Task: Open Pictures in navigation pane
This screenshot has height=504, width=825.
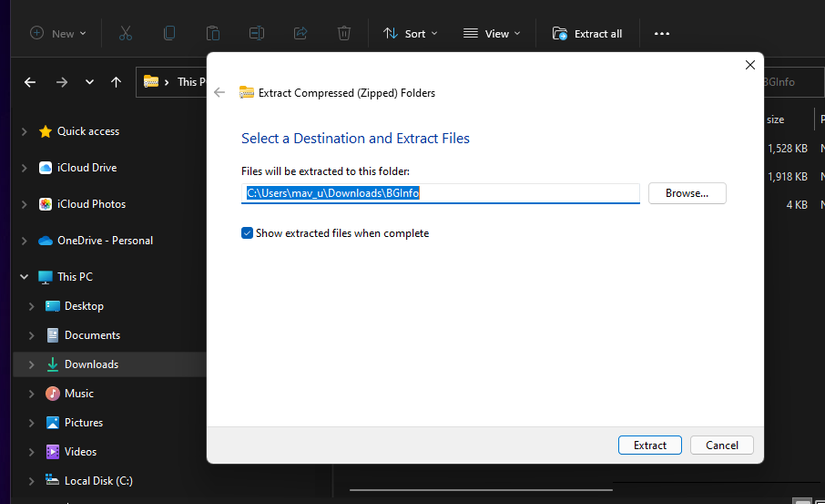Action: (83, 422)
